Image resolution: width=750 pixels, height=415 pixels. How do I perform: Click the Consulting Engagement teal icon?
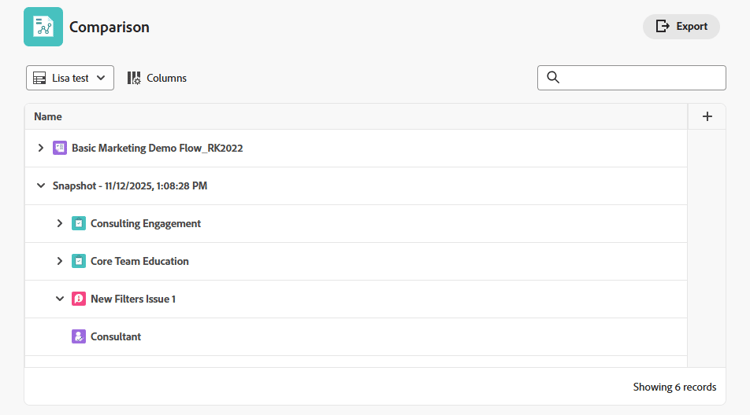[x=79, y=224]
